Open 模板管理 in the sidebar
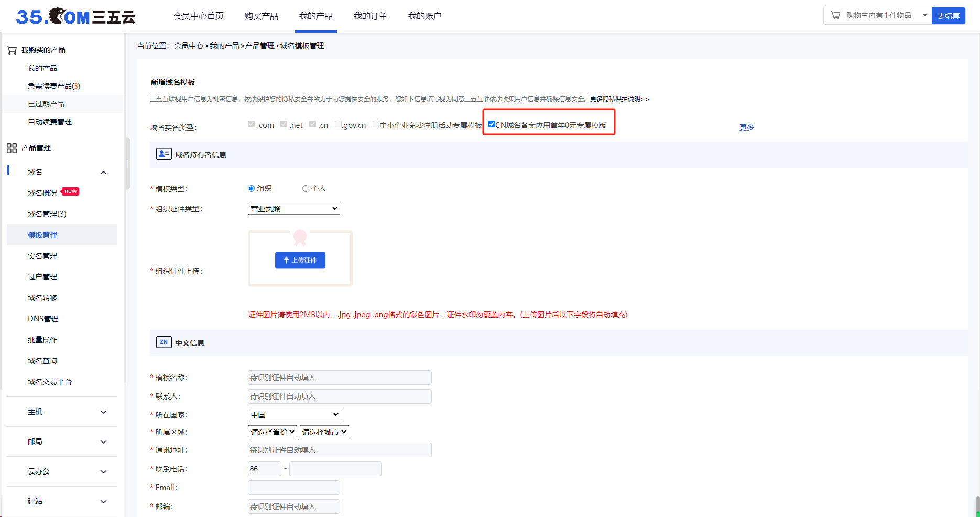This screenshot has width=980, height=517. click(62, 235)
